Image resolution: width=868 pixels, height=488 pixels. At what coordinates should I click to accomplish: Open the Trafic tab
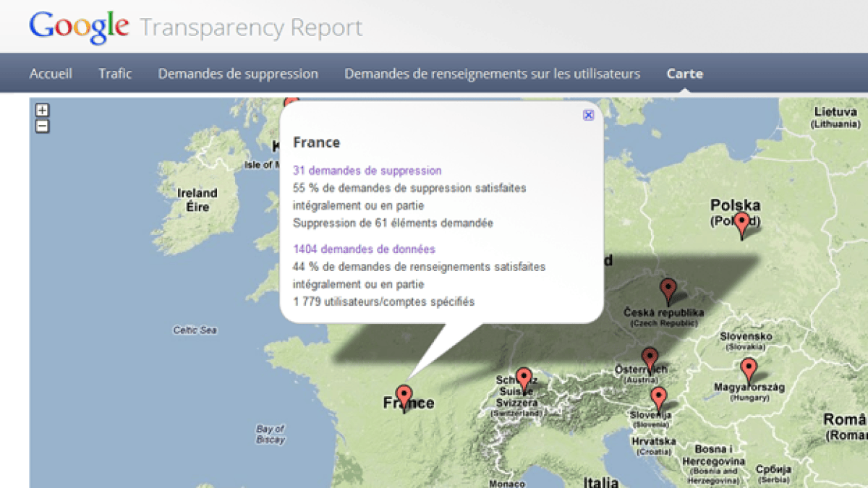pyautogui.click(x=115, y=74)
